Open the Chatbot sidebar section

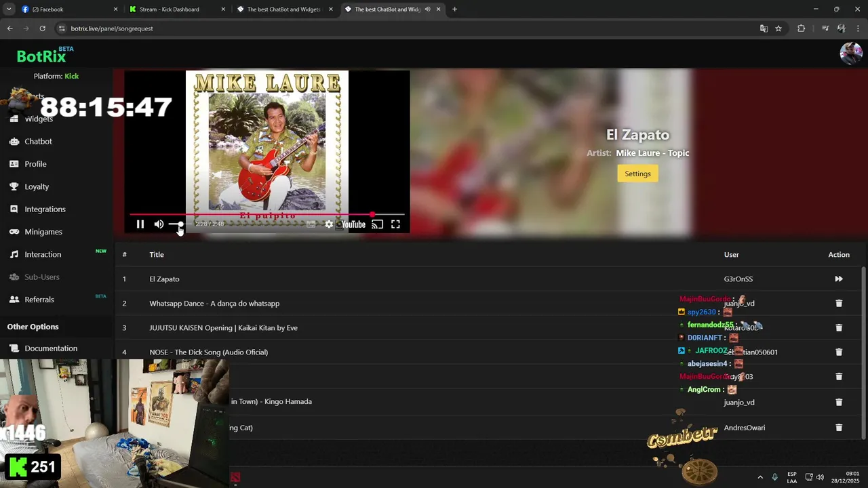pyautogui.click(x=38, y=141)
